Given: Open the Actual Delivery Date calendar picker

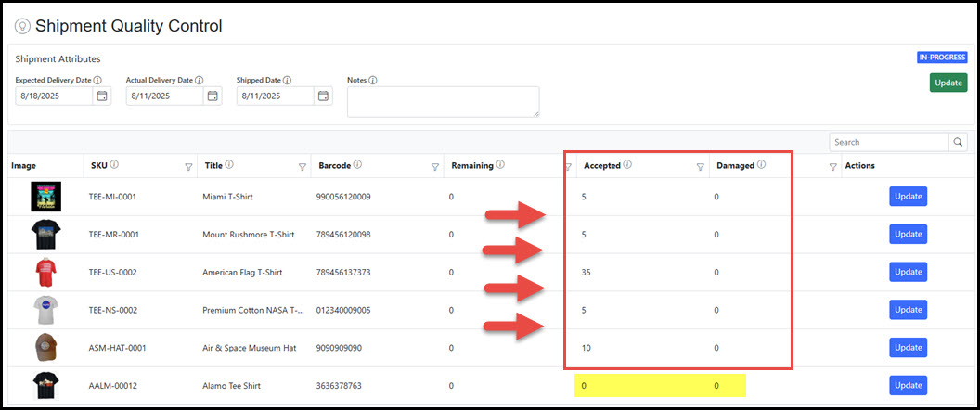Looking at the screenshot, I should (x=213, y=96).
